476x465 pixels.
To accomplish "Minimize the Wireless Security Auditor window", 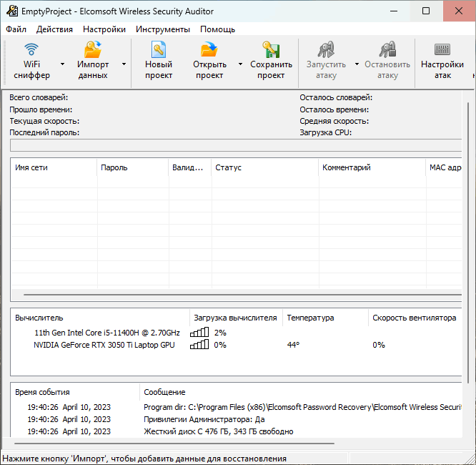I will tap(394, 11).
